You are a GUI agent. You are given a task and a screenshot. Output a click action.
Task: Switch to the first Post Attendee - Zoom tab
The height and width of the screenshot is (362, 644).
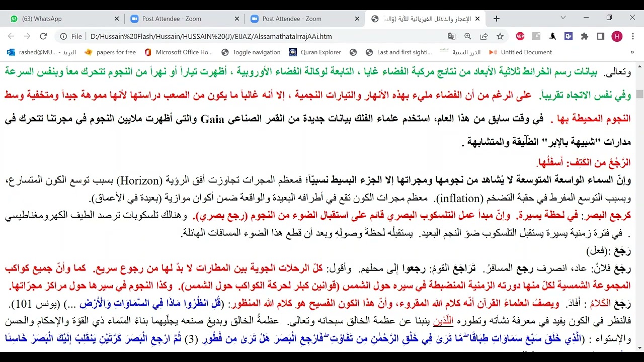click(184, 19)
